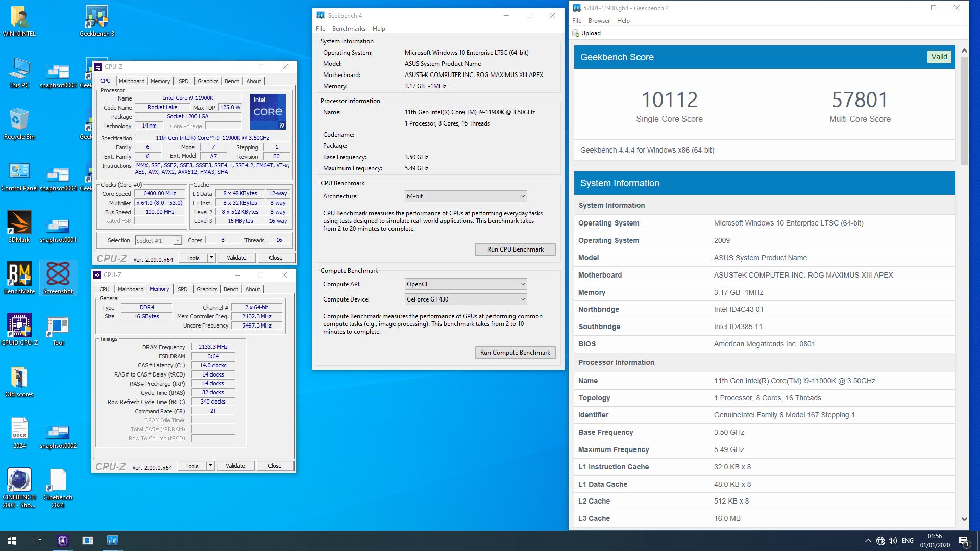Click the Upload icon in Geekbench results

coord(586,33)
